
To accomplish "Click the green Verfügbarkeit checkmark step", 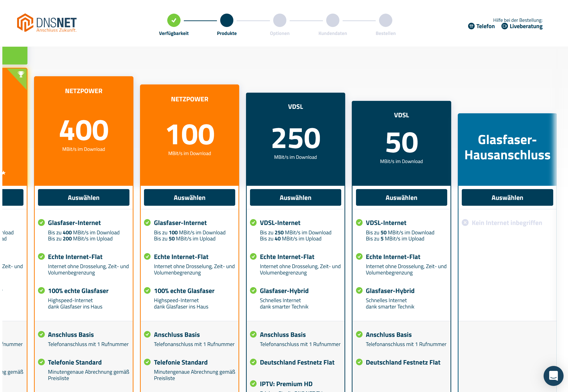I will point(174,20).
